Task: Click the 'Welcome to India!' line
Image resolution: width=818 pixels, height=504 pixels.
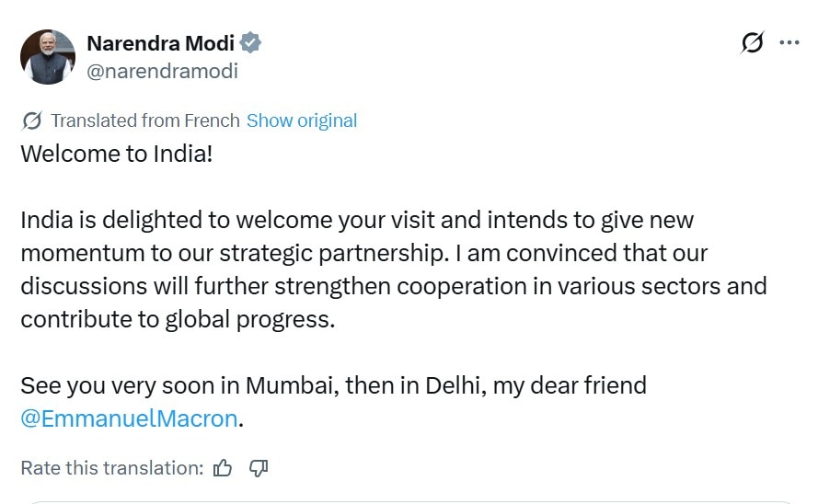Action: [x=117, y=154]
